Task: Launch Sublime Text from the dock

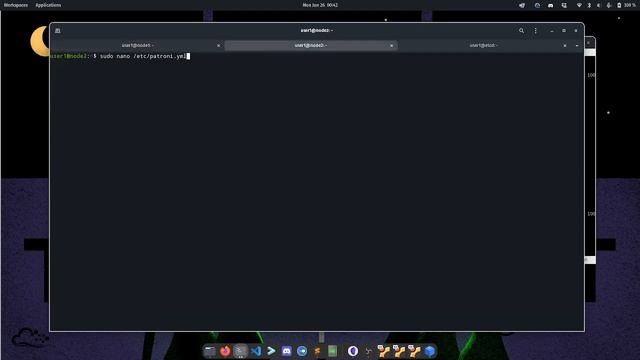Action: (x=317, y=351)
